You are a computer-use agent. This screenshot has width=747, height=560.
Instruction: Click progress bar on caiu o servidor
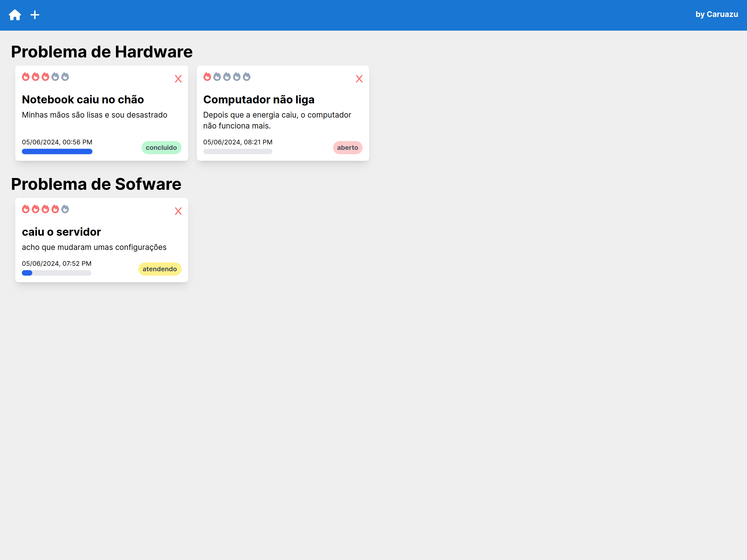pos(56,273)
